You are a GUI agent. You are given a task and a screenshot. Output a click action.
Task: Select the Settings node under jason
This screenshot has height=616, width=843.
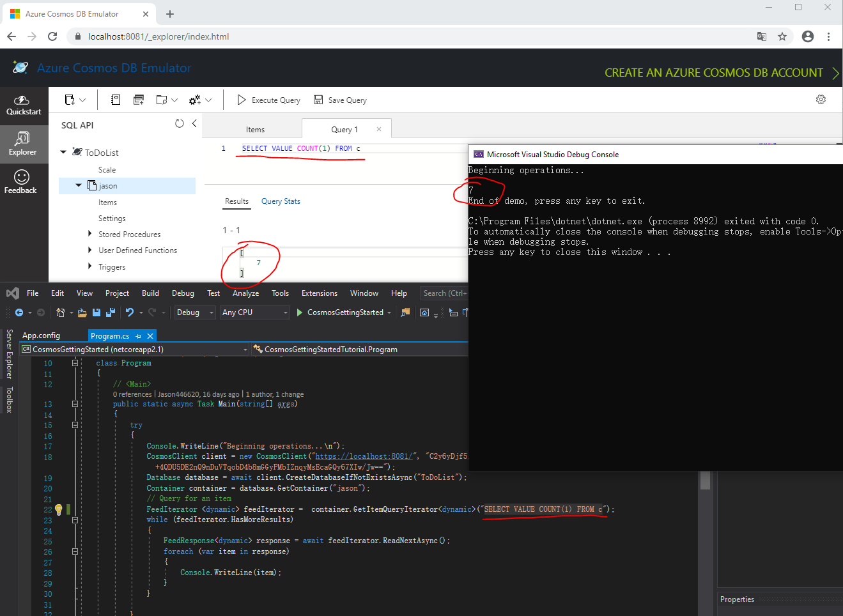click(x=112, y=219)
